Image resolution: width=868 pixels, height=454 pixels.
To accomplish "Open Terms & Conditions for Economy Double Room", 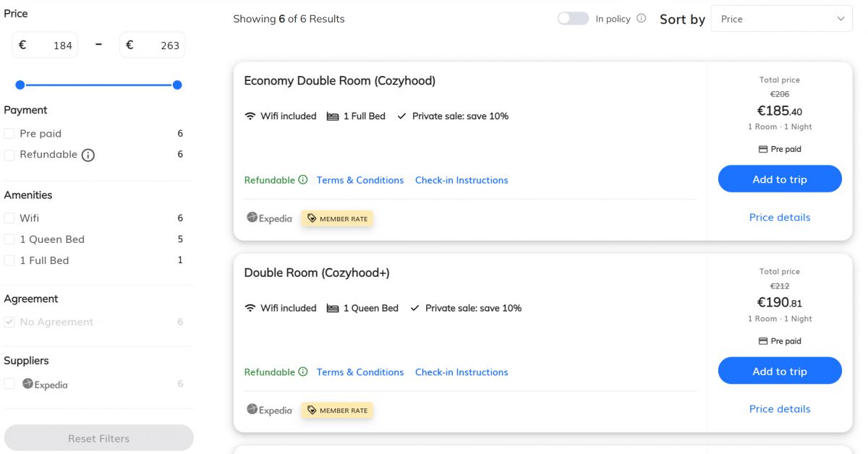I will click(x=359, y=180).
